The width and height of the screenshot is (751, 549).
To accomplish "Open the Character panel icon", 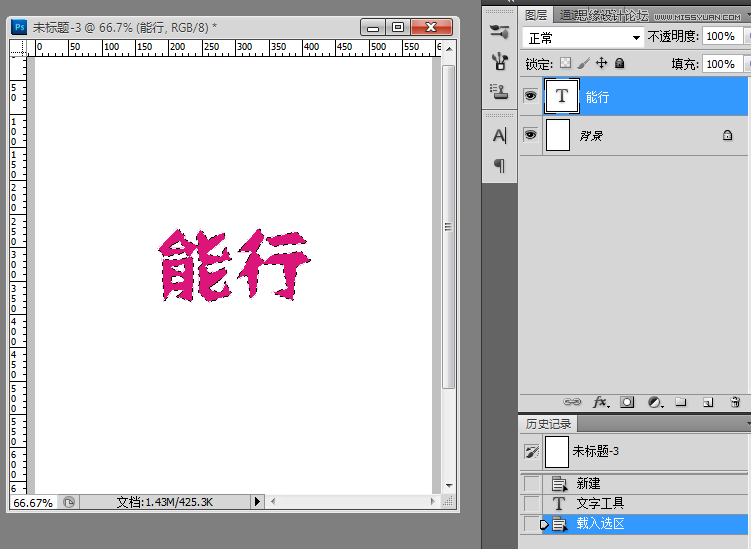I will [499, 135].
